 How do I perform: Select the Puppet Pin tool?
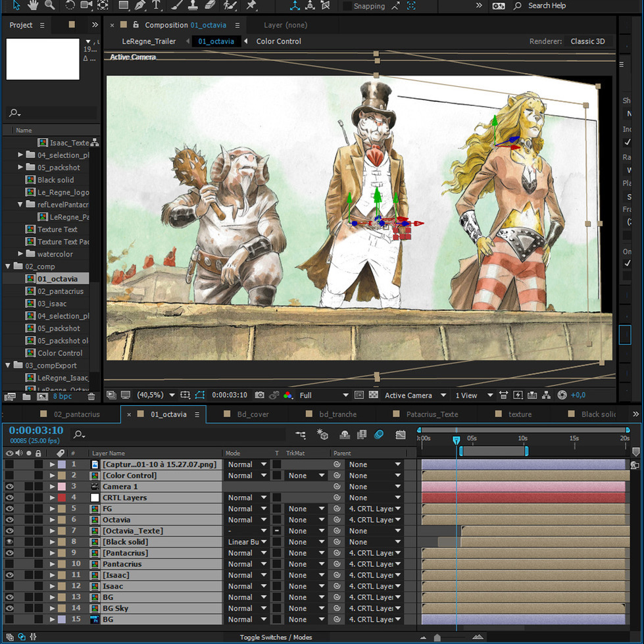click(251, 5)
